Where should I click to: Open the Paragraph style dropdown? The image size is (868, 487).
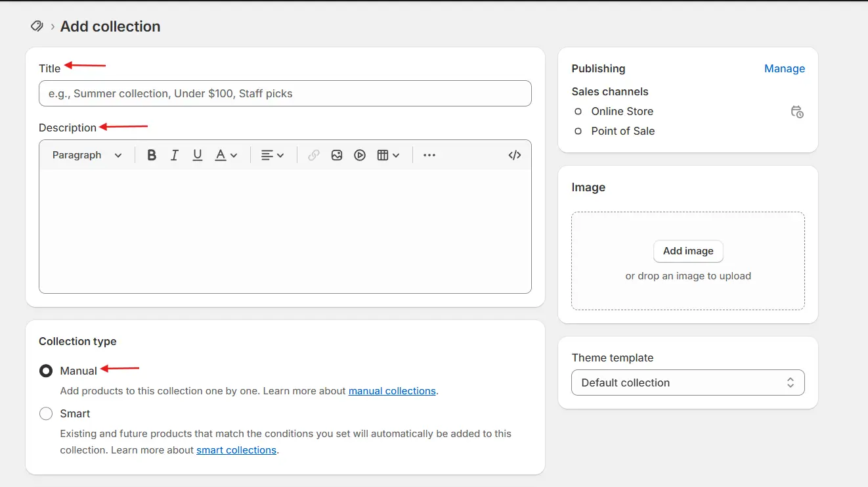(x=87, y=155)
